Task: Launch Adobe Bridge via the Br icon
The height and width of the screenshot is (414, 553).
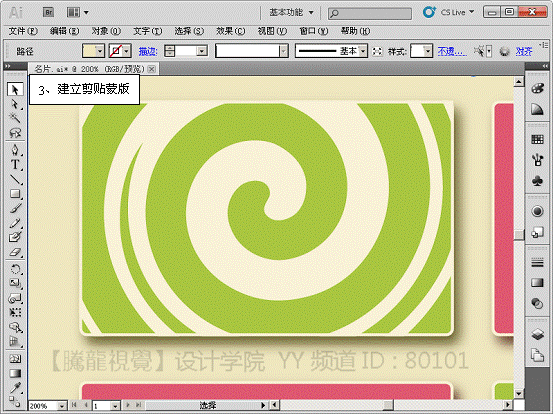Action: click(x=48, y=13)
